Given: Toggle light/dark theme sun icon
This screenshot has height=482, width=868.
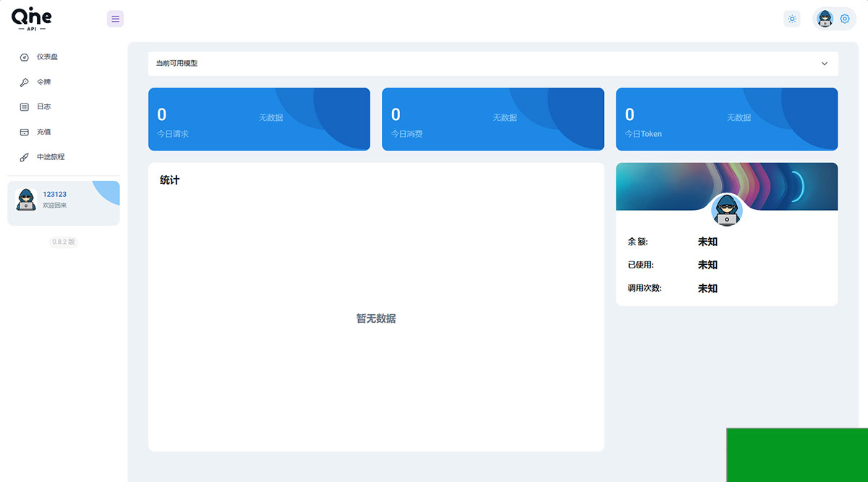Looking at the screenshot, I should click(792, 19).
